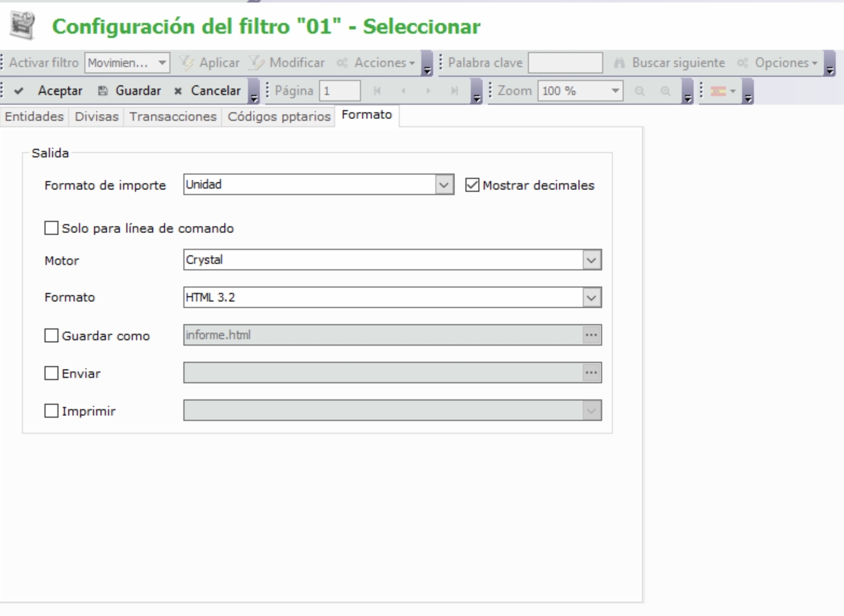
Task: Click the Palabra clave search field
Action: coord(565,63)
